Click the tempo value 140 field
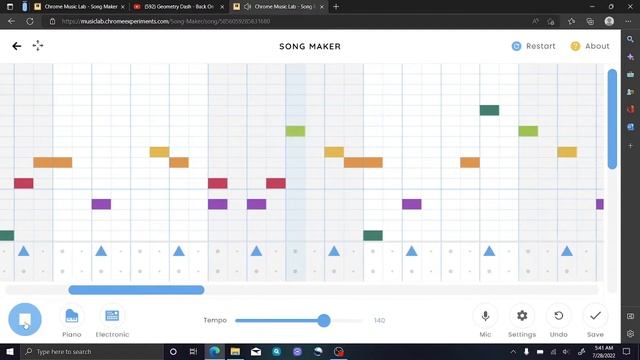The height and width of the screenshot is (360, 640). point(379,320)
